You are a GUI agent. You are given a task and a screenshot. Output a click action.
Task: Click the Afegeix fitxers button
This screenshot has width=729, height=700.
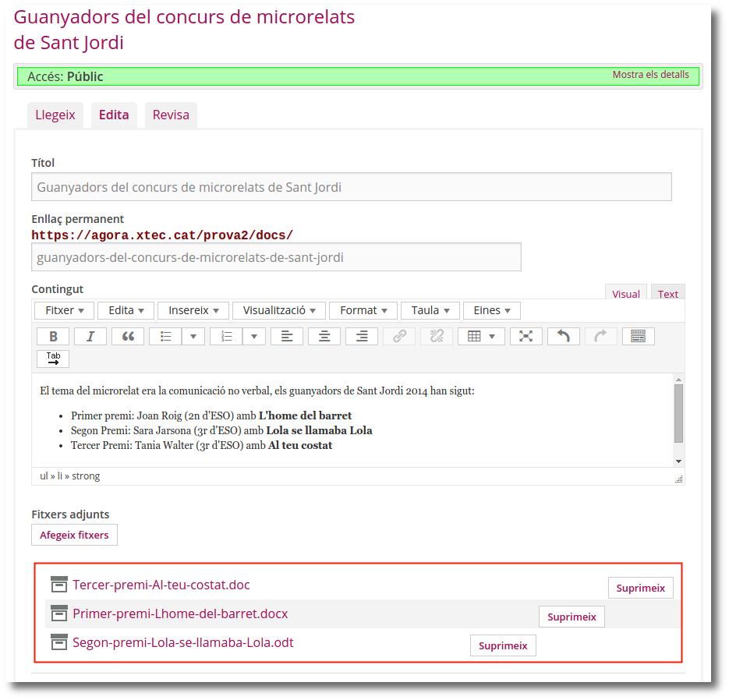coord(74,535)
